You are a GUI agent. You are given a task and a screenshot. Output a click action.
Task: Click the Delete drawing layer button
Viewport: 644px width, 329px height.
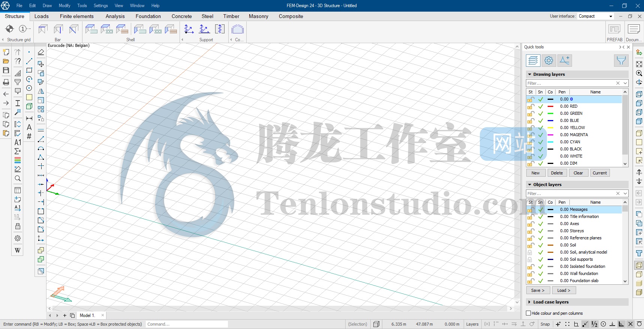tap(557, 173)
